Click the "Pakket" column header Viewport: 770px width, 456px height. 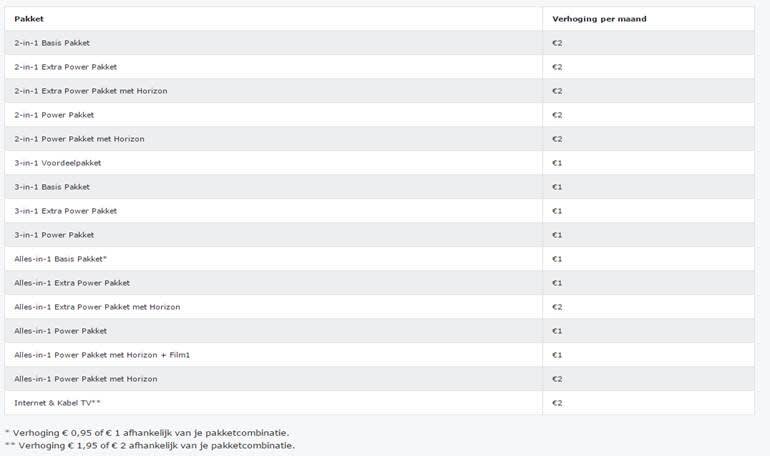[x=29, y=19]
